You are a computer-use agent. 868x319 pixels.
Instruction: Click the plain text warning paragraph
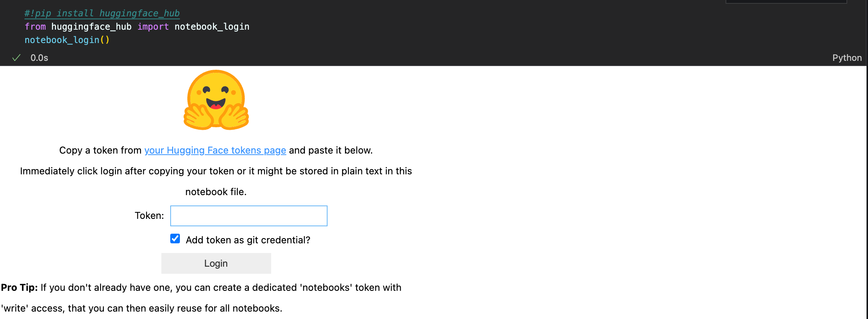216,181
